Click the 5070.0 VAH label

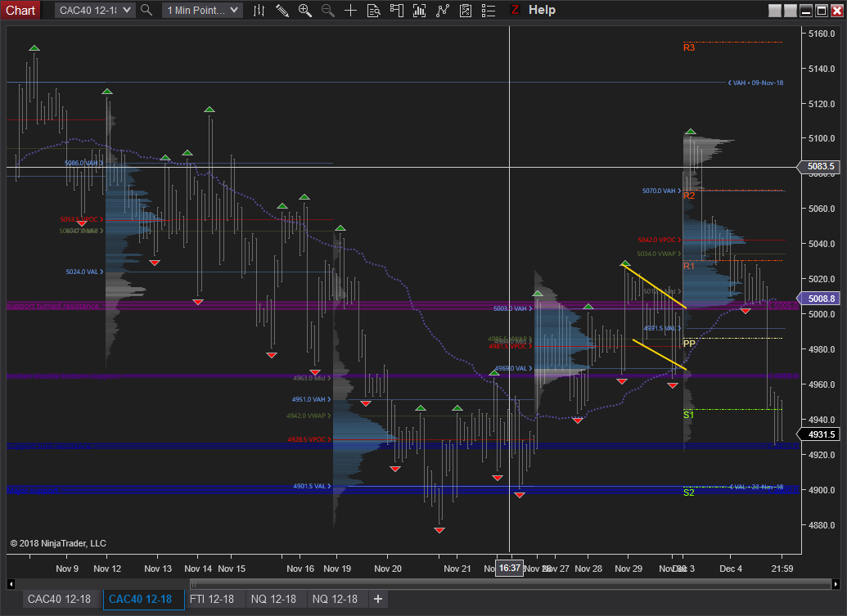click(662, 191)
